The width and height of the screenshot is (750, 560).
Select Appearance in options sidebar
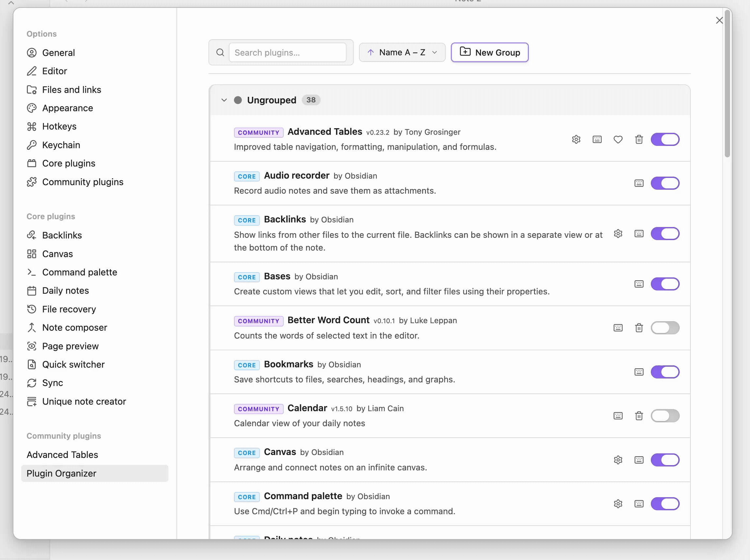(x=95, y=108)
